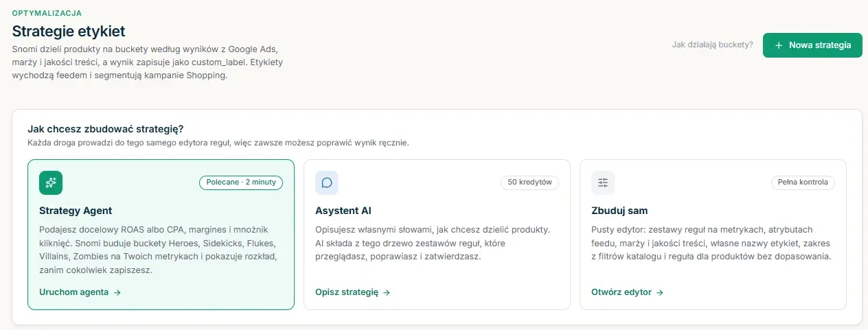The width and height of the screenshot is (868, 330).
Task: Select the Asystent AI card title
Action: click(343, 211)
